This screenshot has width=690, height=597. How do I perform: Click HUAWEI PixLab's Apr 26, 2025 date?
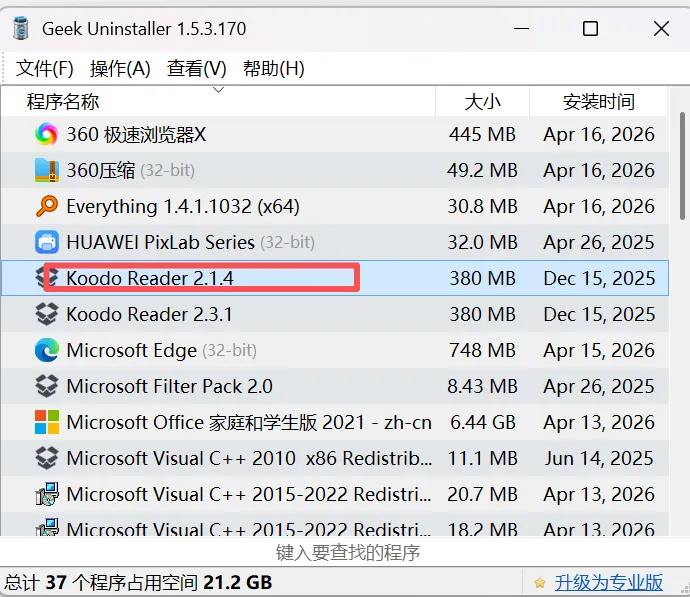(599, 242)
